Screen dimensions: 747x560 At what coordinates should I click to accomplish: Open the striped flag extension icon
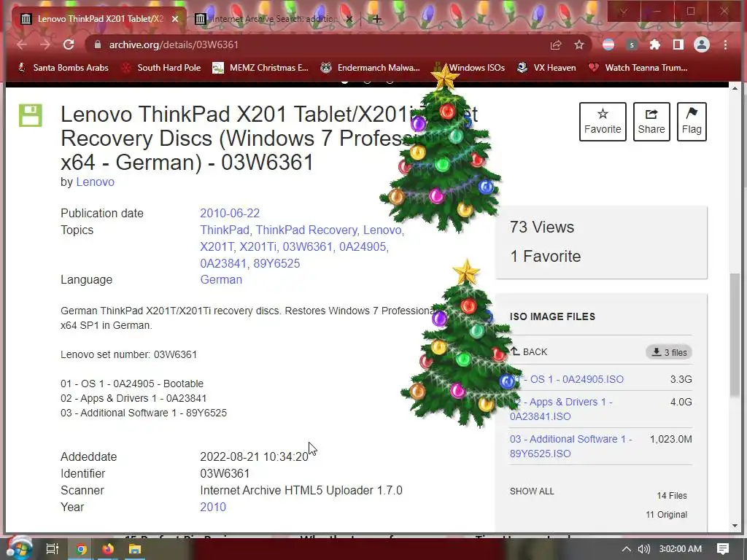point(608,44)
